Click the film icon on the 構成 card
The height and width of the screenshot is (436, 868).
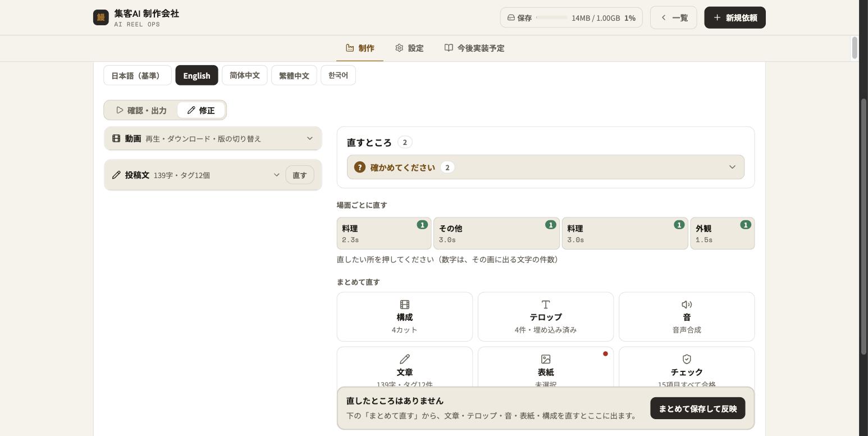coord(405,305)
